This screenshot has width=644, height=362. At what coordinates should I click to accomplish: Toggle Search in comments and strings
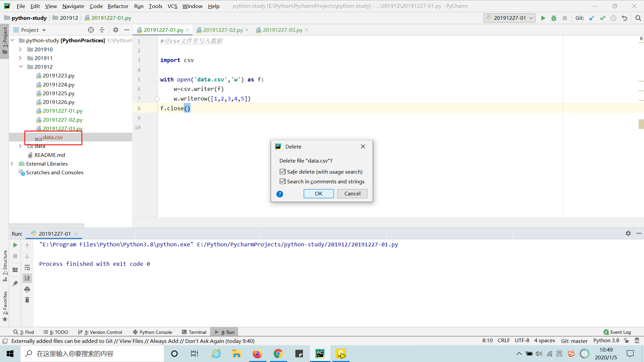[283, 181]
